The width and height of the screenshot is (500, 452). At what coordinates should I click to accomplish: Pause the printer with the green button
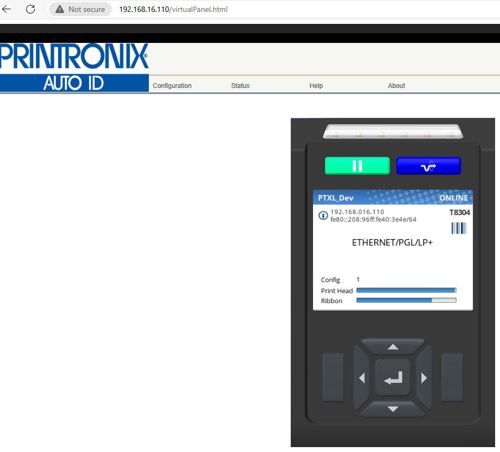pos(357,166)
